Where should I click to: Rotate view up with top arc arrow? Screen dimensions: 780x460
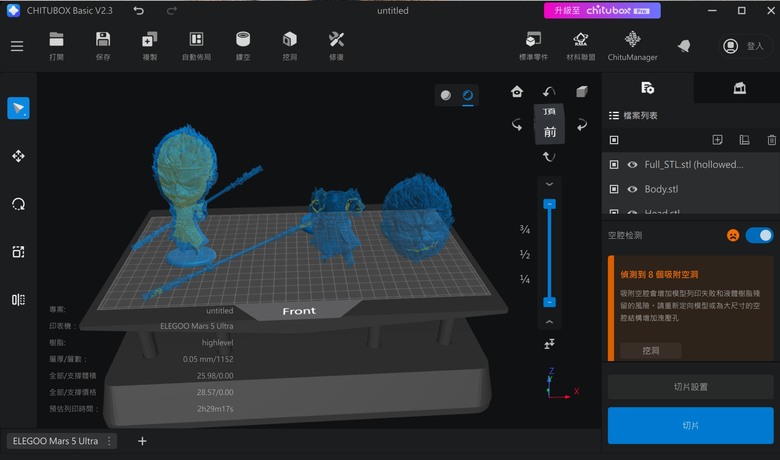pos(549,92)
